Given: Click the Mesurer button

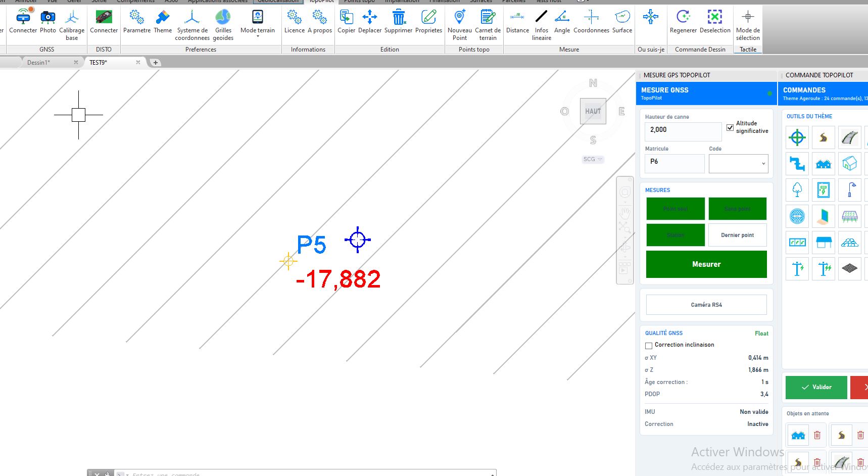Looking at the screenshot, I should click(706, 264).
